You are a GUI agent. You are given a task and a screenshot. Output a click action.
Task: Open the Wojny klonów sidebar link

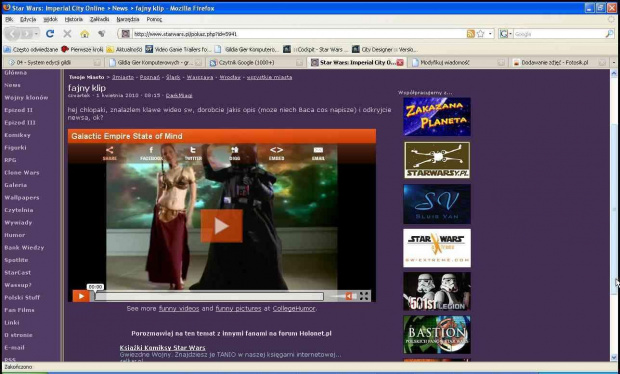[x=26, y=97]
